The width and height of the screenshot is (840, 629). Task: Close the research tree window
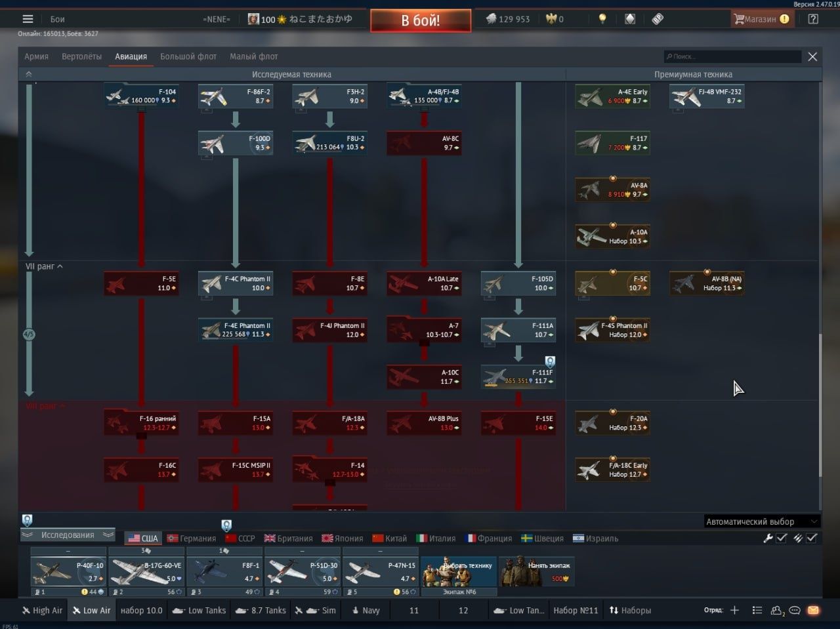(812, 56)
